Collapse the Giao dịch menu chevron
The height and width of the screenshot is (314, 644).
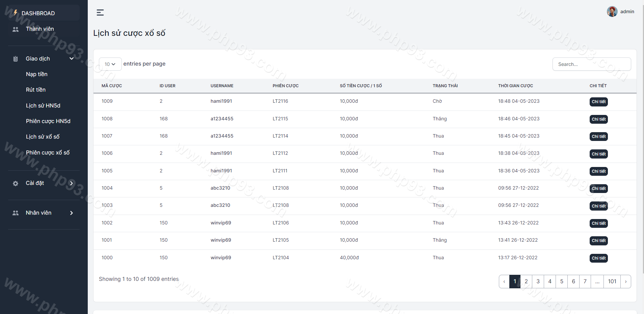(72, 59)
